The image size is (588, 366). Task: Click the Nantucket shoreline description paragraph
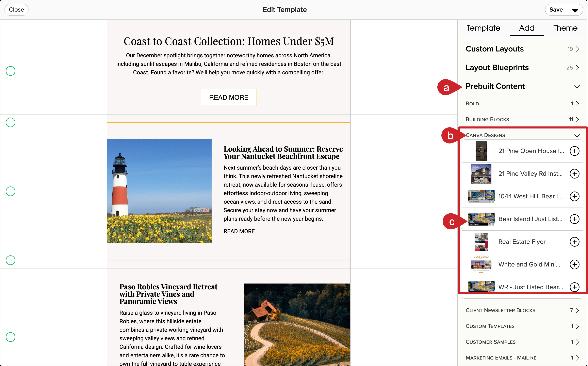[x=283, y=193]
